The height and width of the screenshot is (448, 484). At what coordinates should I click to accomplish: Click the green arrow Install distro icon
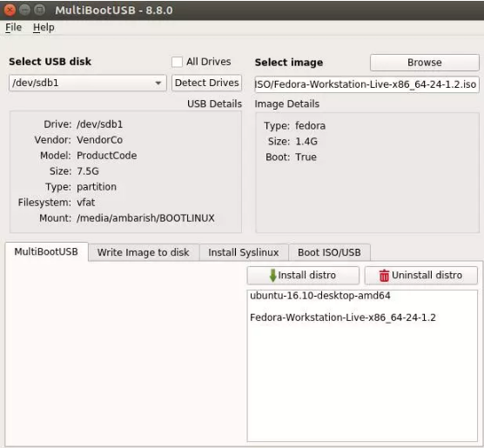(272, 275)
